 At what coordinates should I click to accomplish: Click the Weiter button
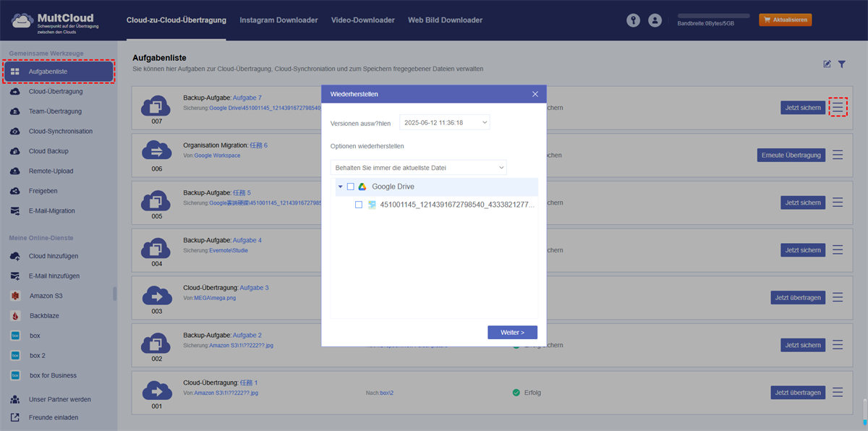512,333
